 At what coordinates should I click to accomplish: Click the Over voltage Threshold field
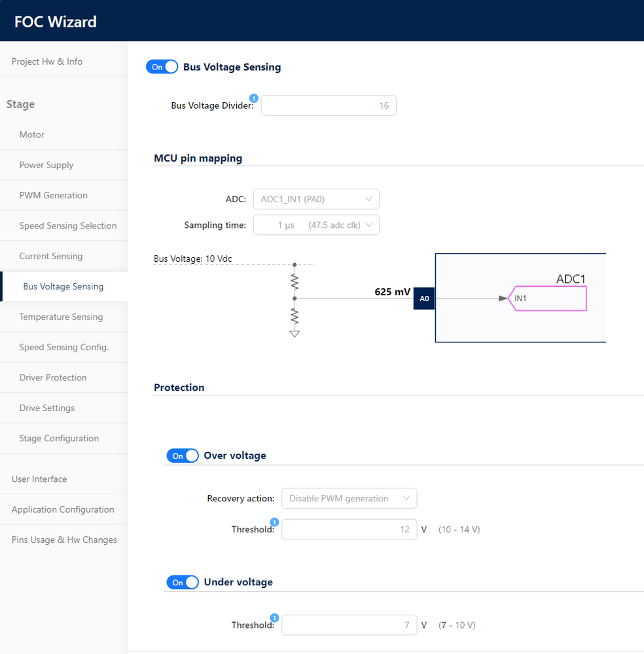click(349, 529)
